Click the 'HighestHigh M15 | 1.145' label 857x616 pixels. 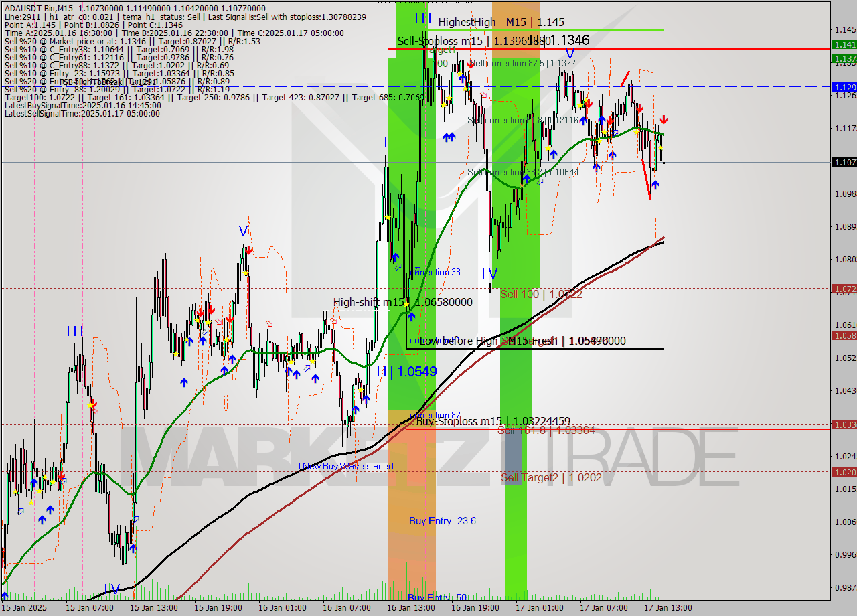click(501, 22)
